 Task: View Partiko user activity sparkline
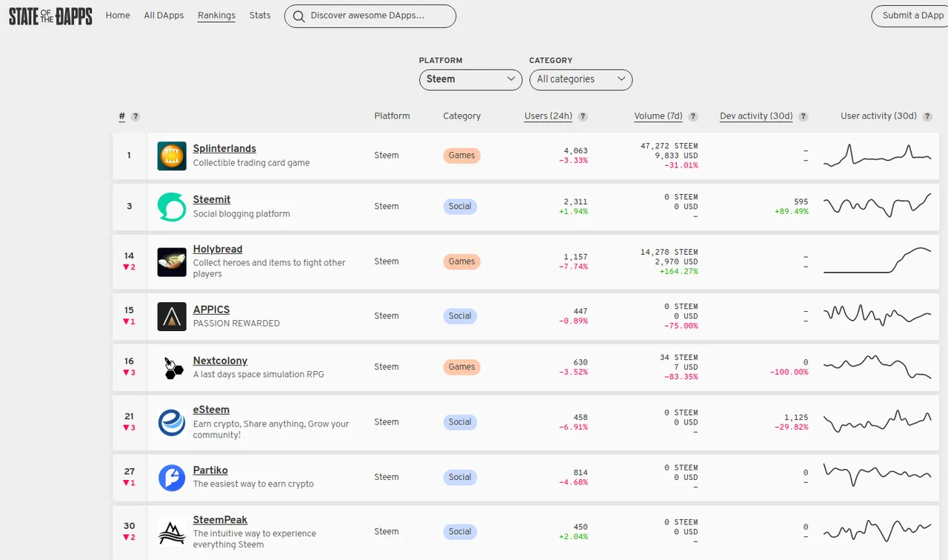(878, 475)
